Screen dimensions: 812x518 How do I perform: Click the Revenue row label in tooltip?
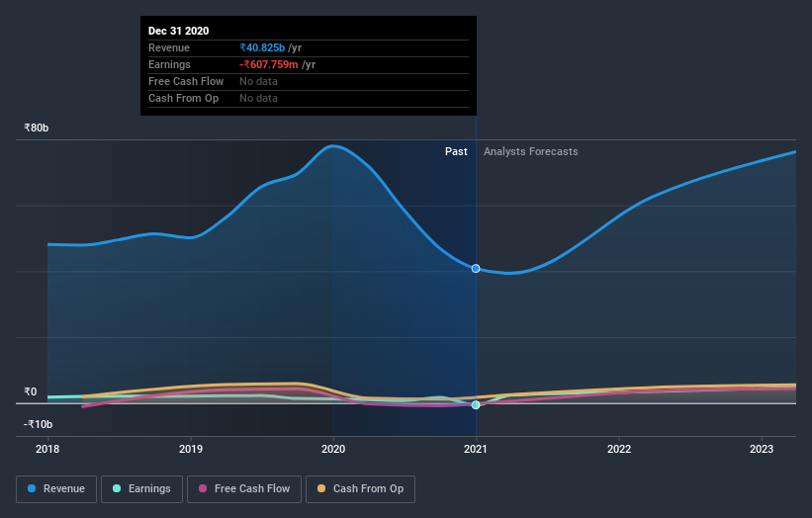[x=169, y=47]
